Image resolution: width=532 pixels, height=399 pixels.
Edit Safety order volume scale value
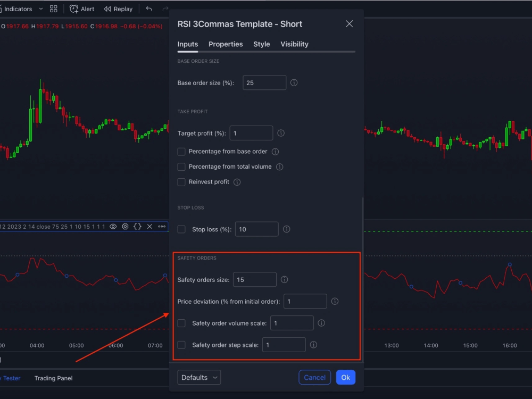[x=292, y=323]
